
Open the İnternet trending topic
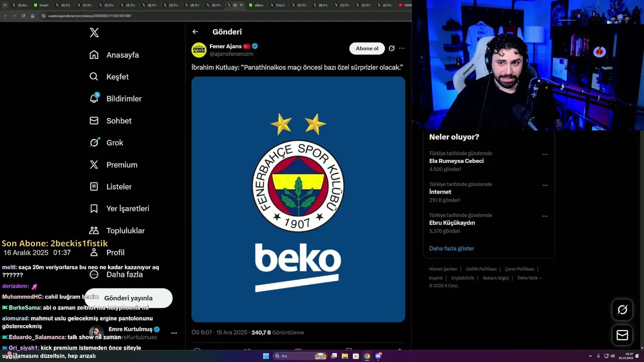(x=440, y=192)
